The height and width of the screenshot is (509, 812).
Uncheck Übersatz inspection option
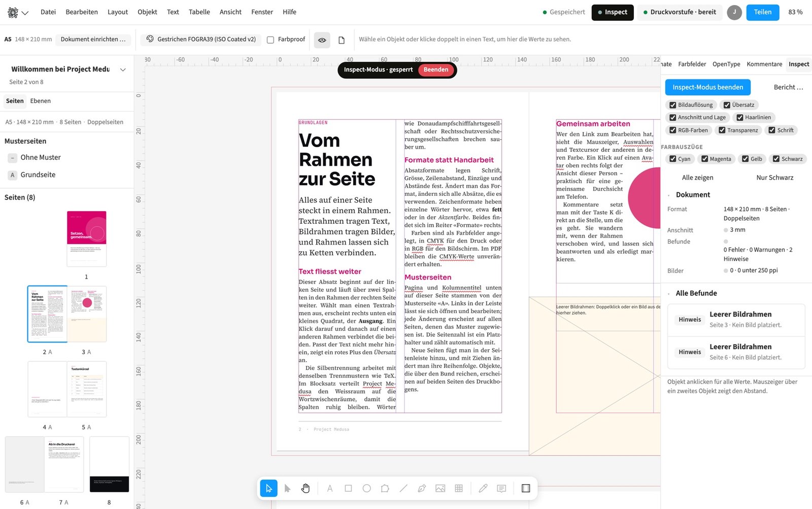pyautogui.click(x=727, y=105)
